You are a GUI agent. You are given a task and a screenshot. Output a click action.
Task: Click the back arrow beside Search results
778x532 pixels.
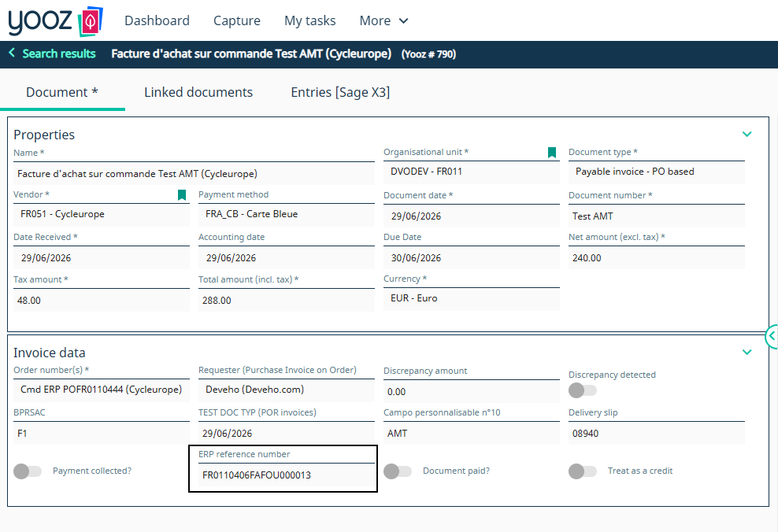coord(12,53)
